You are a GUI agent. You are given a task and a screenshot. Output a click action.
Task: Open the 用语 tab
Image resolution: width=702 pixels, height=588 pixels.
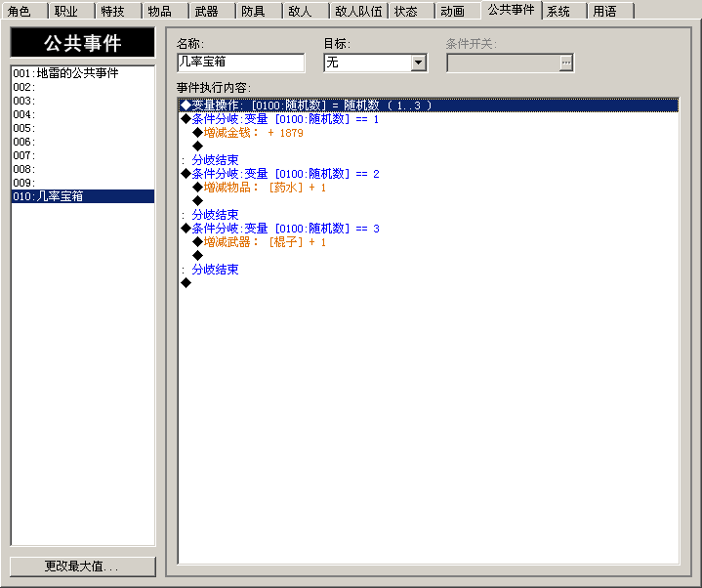click(x=610, y=11)
